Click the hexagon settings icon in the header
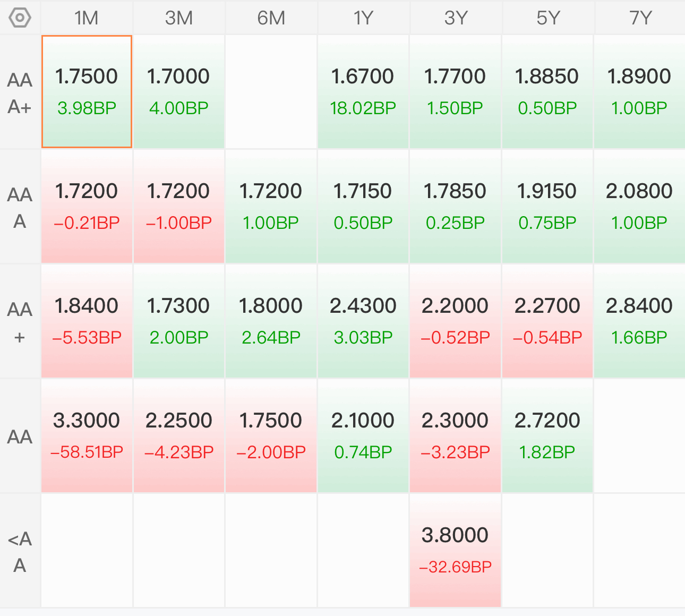 point(20,18)
